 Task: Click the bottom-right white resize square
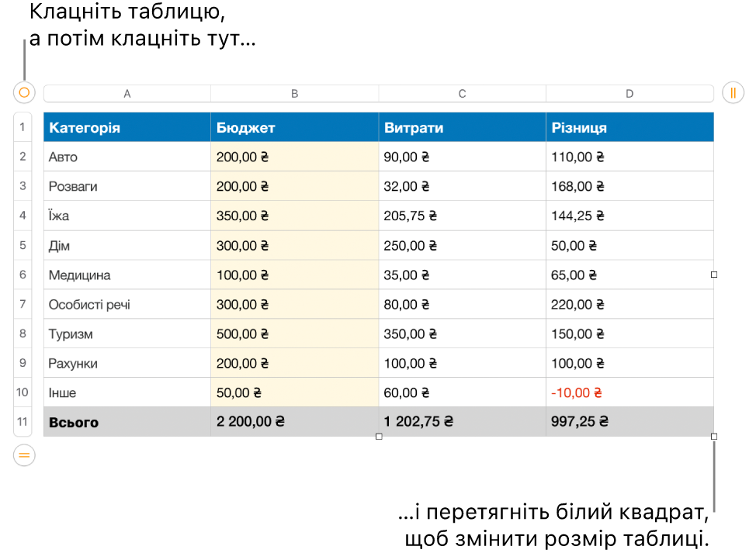click(714, 437)
